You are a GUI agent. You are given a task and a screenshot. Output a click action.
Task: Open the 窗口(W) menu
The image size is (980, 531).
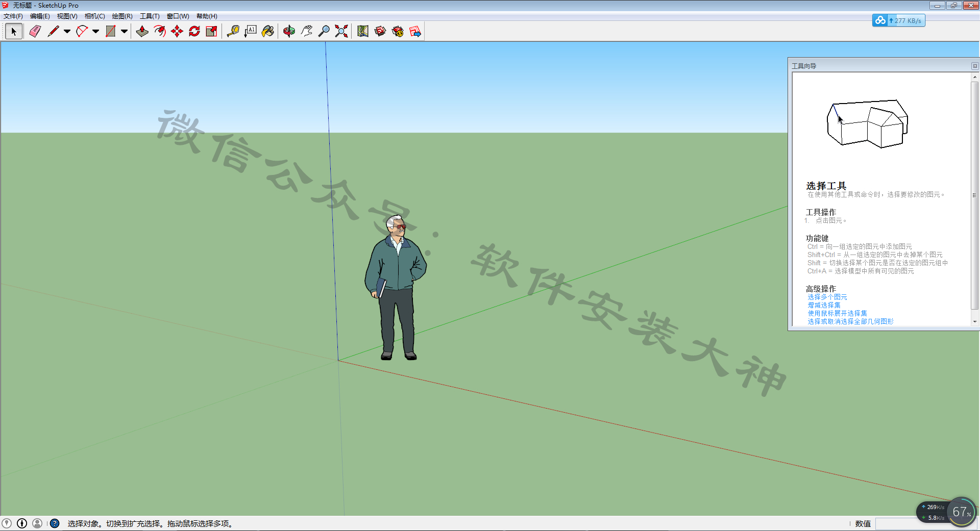[x=178, y=16]
